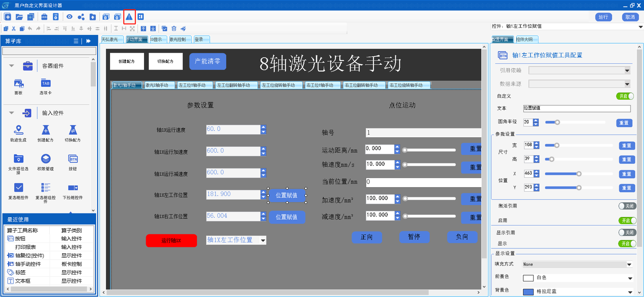Select the 选项卡 tab component
Screen dimensions: 644x297
pyautogui.click(x=46, y=87)
